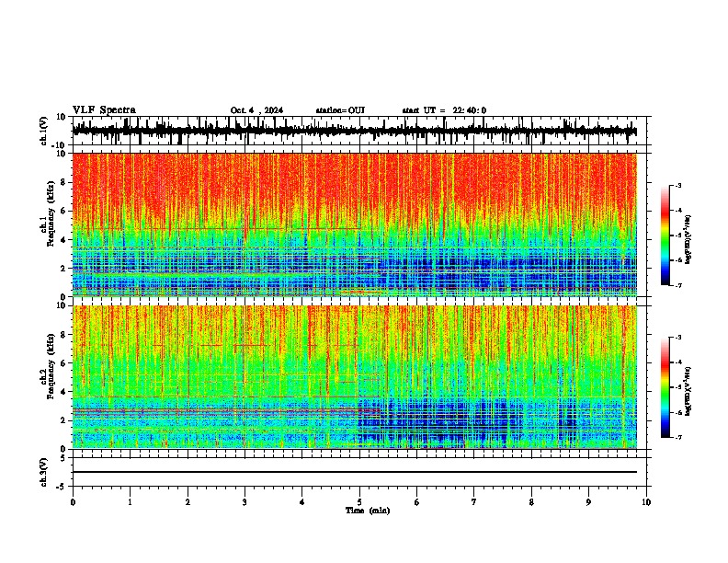Click time axis tick label "3"
Screen dimensions: 728x563
pos(245,502)
